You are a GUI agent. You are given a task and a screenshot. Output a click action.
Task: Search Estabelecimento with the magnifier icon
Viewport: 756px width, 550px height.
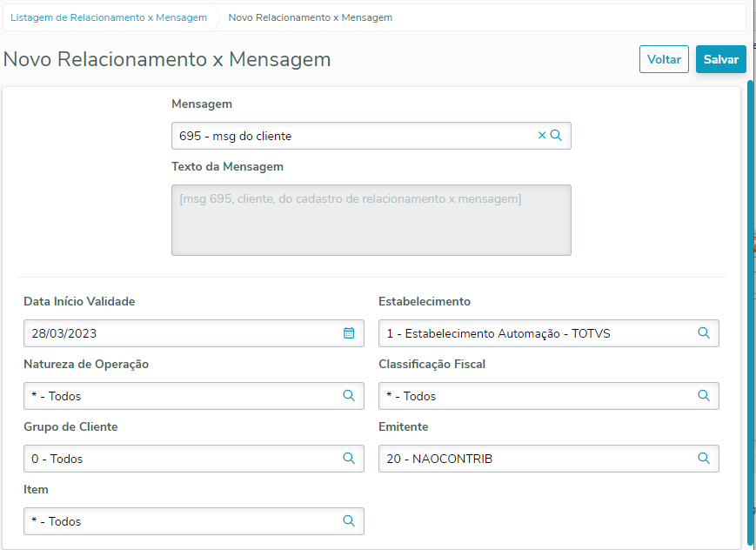point(704,332)
